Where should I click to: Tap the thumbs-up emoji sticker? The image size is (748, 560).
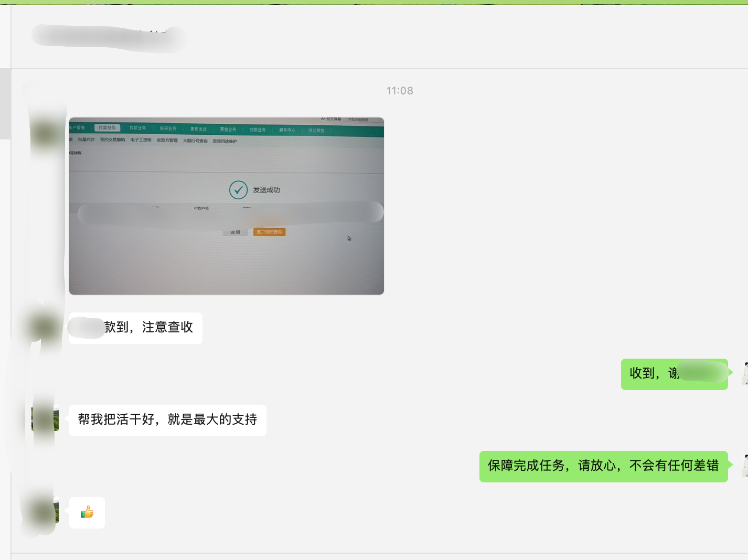pyautogui.click(x=87, y=513)
